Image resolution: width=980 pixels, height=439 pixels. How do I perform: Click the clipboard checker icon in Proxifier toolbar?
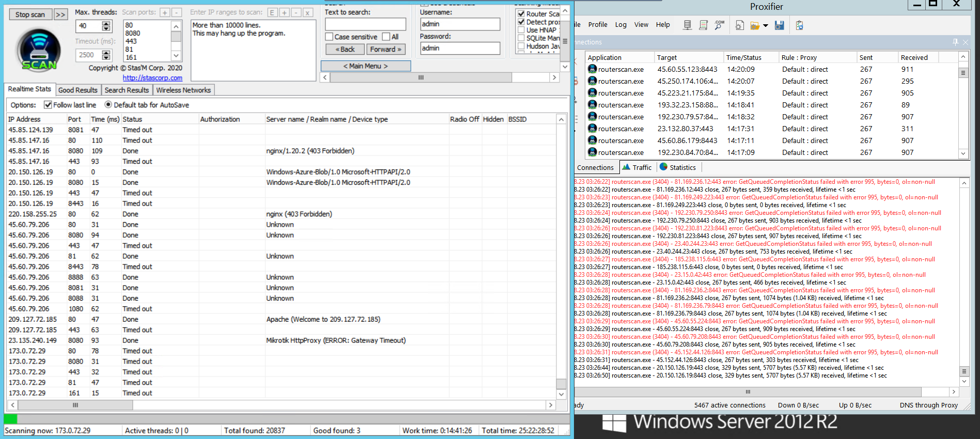799,25
